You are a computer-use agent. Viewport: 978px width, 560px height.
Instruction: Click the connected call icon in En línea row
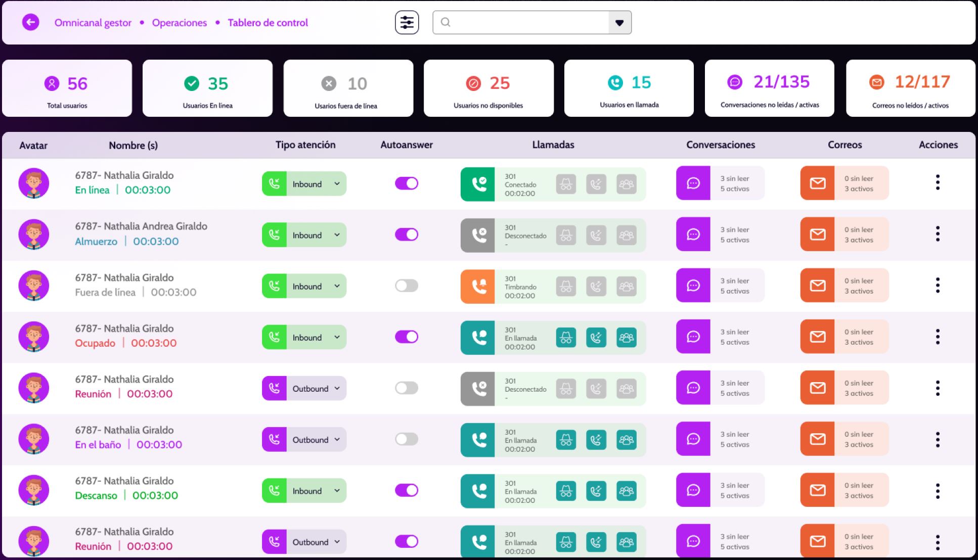pyautogui.click(x=477, y=184)
